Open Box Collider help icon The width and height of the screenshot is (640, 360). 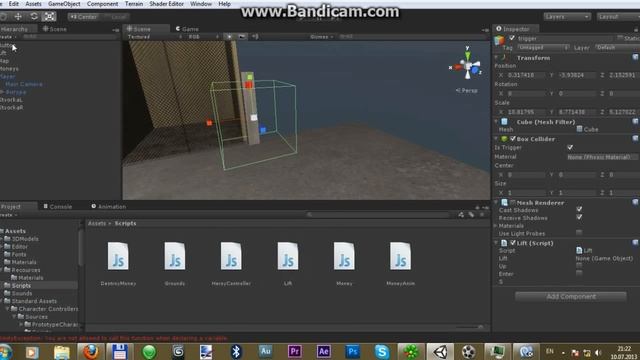tap(636, 139)
